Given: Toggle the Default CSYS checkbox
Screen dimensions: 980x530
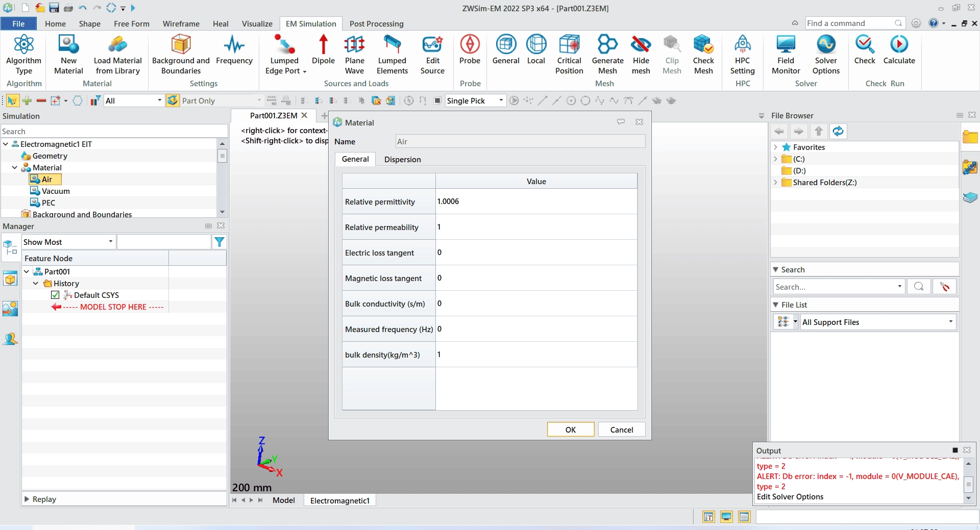Looking at the screenshot, I should pos(55,295).
